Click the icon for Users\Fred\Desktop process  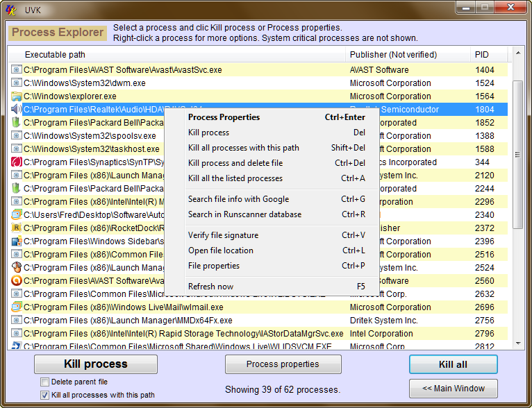[16, 215]
